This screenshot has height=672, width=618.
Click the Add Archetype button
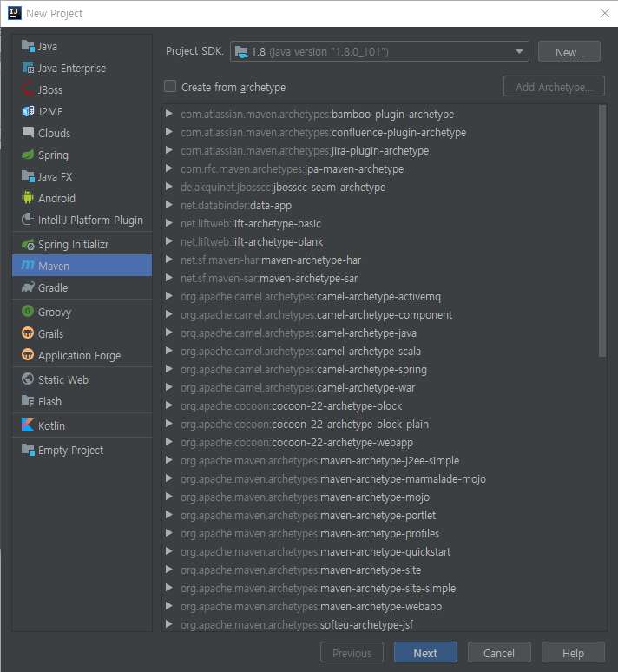click(554, 87)
